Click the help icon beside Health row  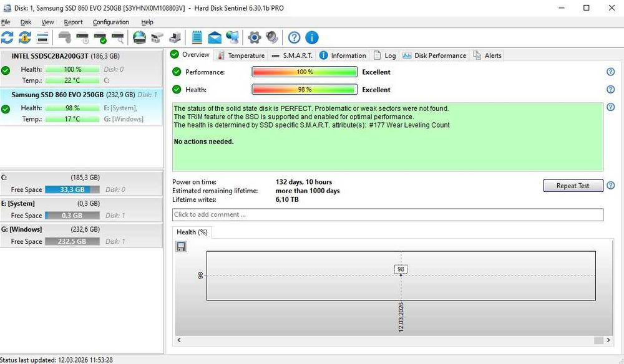click(610, 89)
